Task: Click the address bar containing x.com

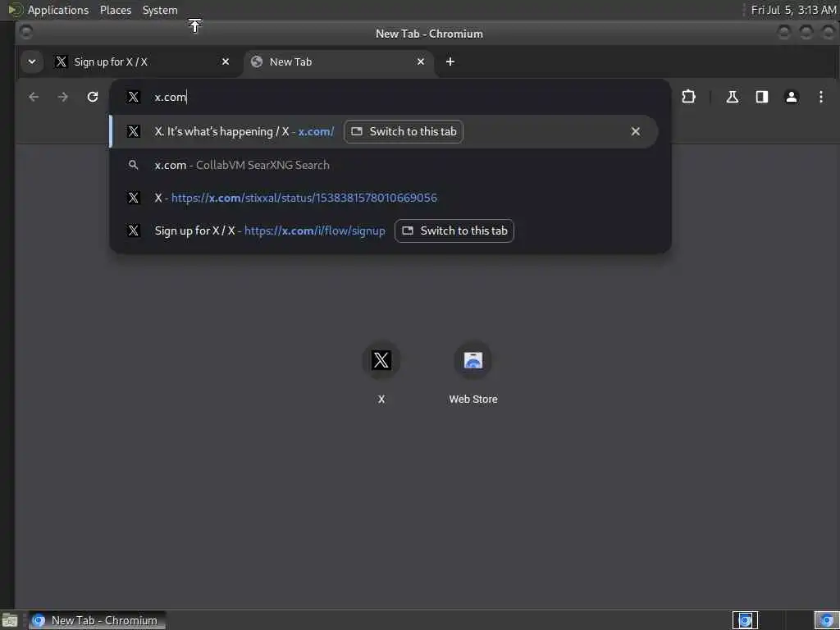Action: pyautogui.click(x=390, y=97)
